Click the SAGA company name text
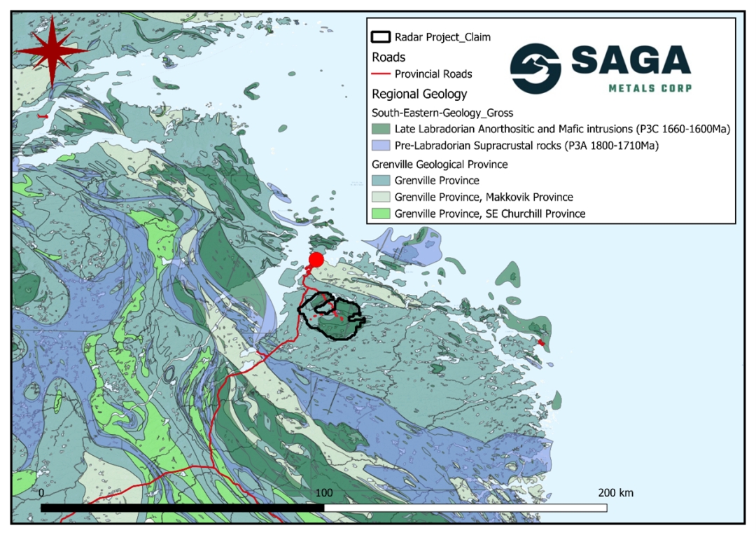The image size is (756, 535). (631, 62)
